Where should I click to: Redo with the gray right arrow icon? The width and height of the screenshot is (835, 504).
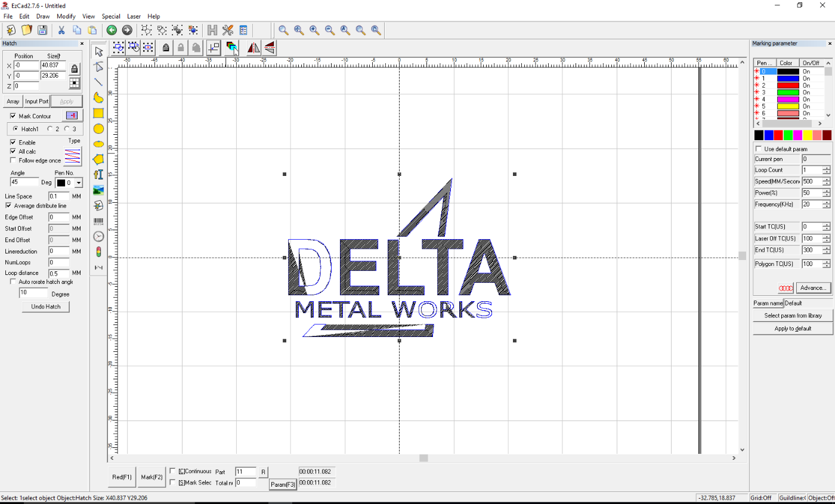(x=127, y=30)
